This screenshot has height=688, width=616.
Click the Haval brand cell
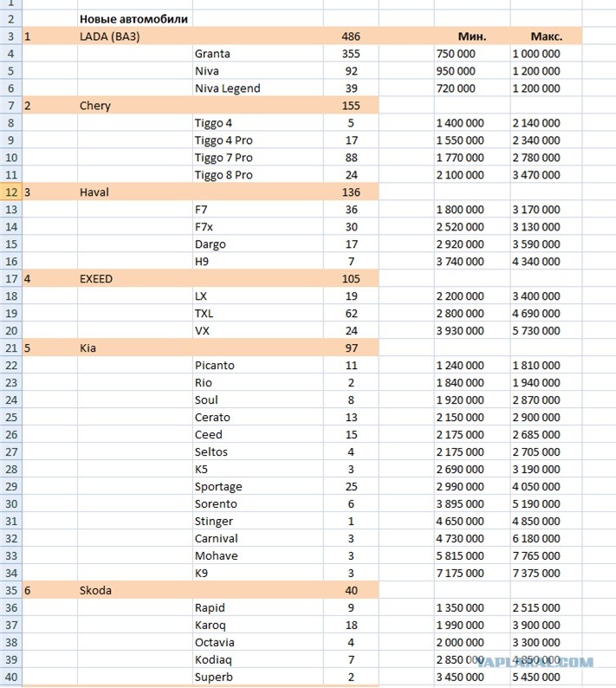point(134,192)
